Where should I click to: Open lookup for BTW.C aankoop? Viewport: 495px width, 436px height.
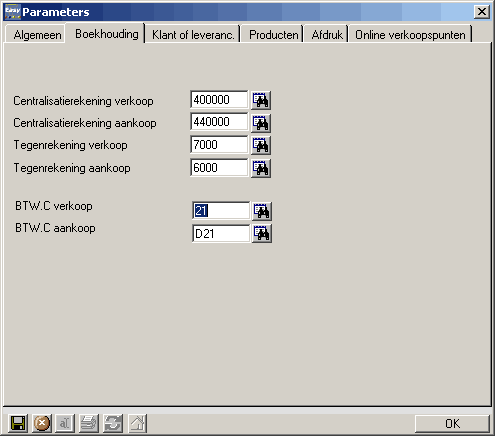point(262,233)
